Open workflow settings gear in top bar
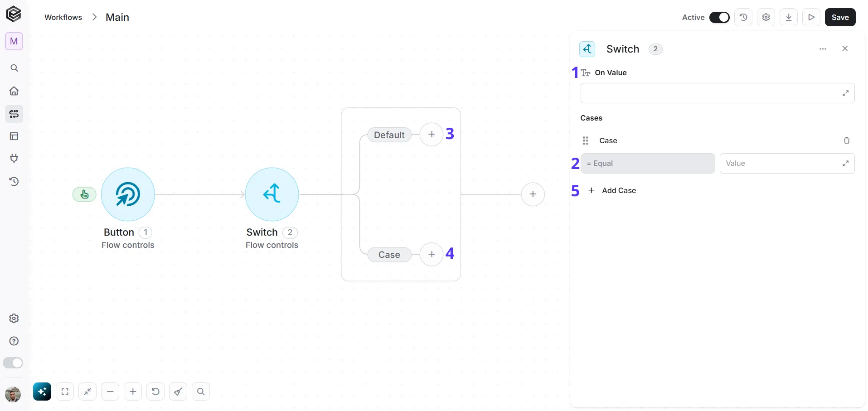The width and height of the screenshot is (868, 411). click(x=766, y=17)
